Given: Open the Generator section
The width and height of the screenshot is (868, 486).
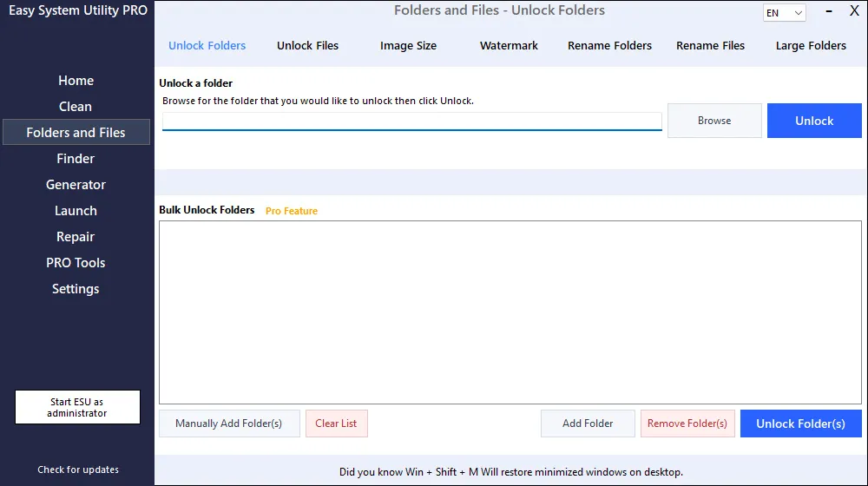Looking at the screenshot, I should point(76,184).
